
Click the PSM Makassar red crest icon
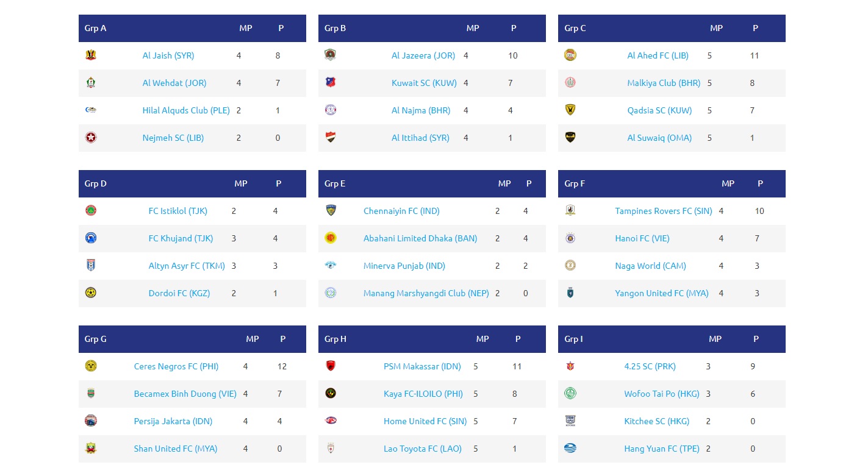point(331,366)
